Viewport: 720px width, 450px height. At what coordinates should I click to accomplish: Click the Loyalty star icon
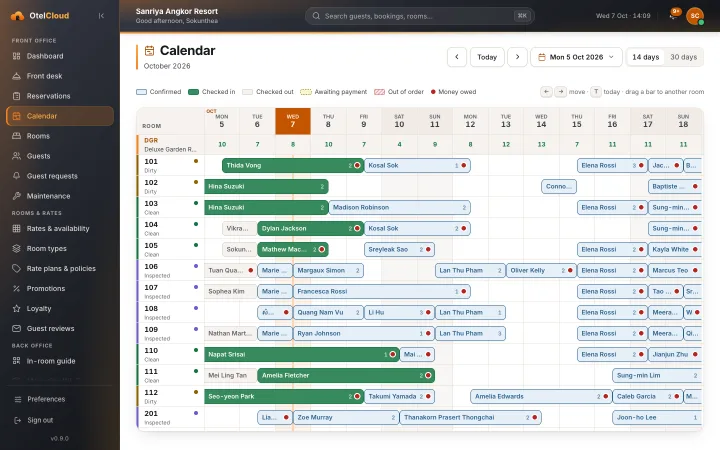(x=17, y=309)
